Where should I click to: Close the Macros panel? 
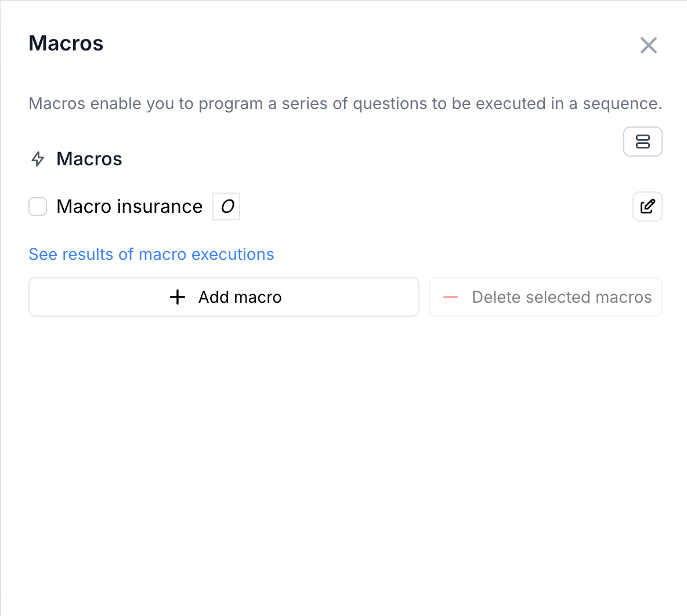point(648,45)
